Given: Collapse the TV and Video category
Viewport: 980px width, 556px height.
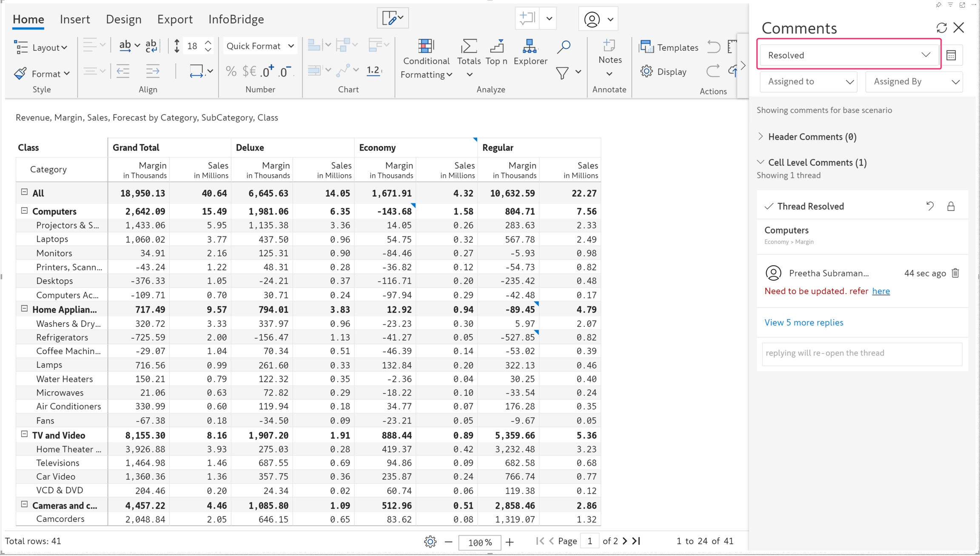Looking at the screenshot, I should pyautogui.click(x=24, y=434).
